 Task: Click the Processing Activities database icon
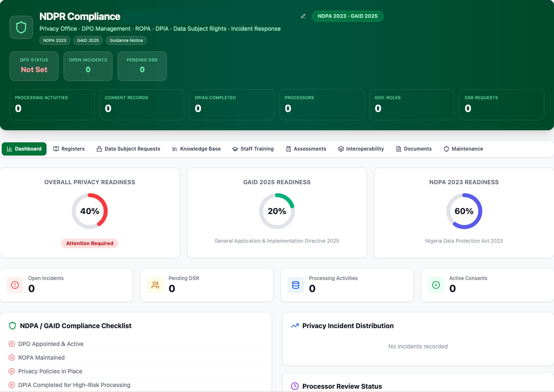point(295,285)
